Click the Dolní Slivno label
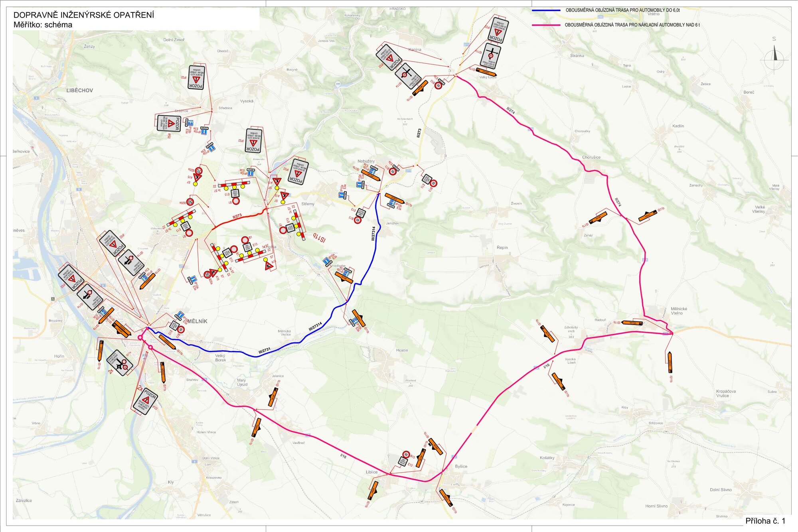This screenshot has height=532, width=798. 721,490
